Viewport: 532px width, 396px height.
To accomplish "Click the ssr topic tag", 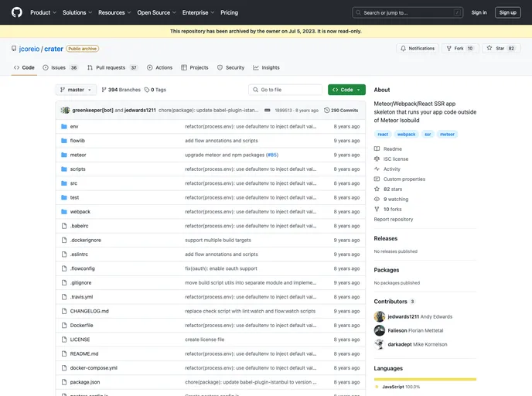I will pyautogui.click(x=428, y=135).
